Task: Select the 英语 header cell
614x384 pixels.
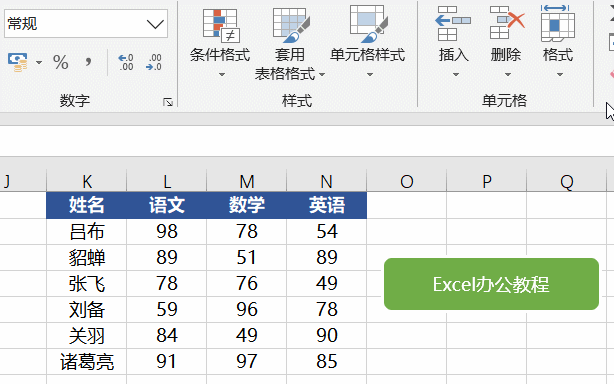Action: coord(327,205)
